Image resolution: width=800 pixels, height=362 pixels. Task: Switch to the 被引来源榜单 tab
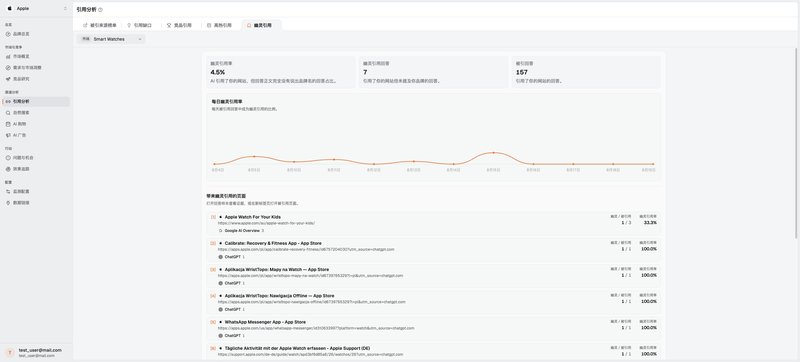tap(99, 25)
